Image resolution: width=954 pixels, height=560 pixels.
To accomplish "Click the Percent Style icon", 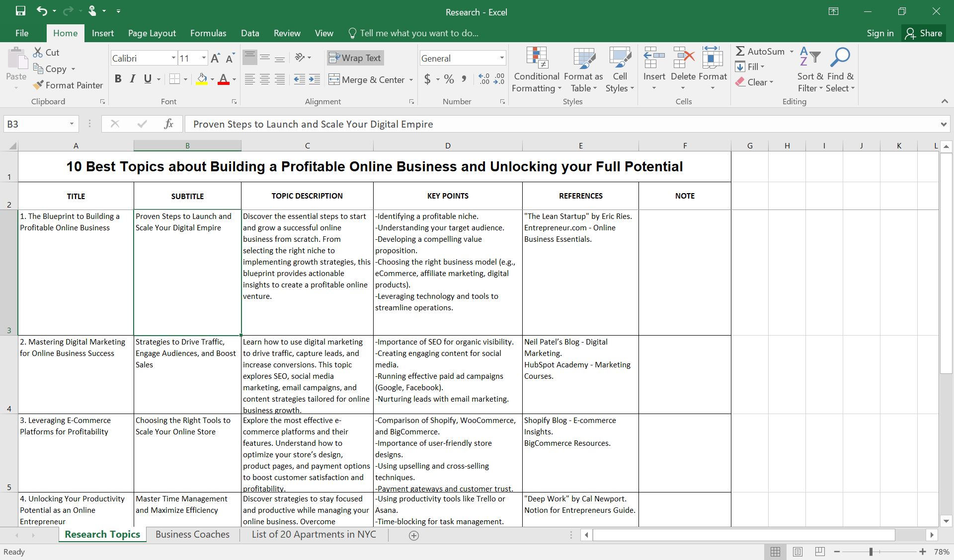I will [449, 79].
